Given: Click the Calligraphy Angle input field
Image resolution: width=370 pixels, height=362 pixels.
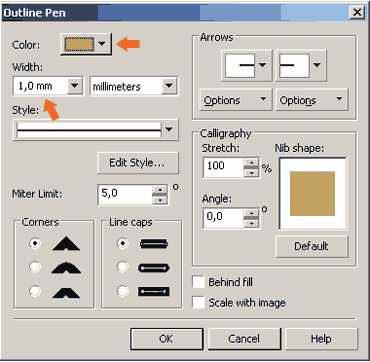Looking at the screenshot, I should pyautogui.click(x=223, y=218).
